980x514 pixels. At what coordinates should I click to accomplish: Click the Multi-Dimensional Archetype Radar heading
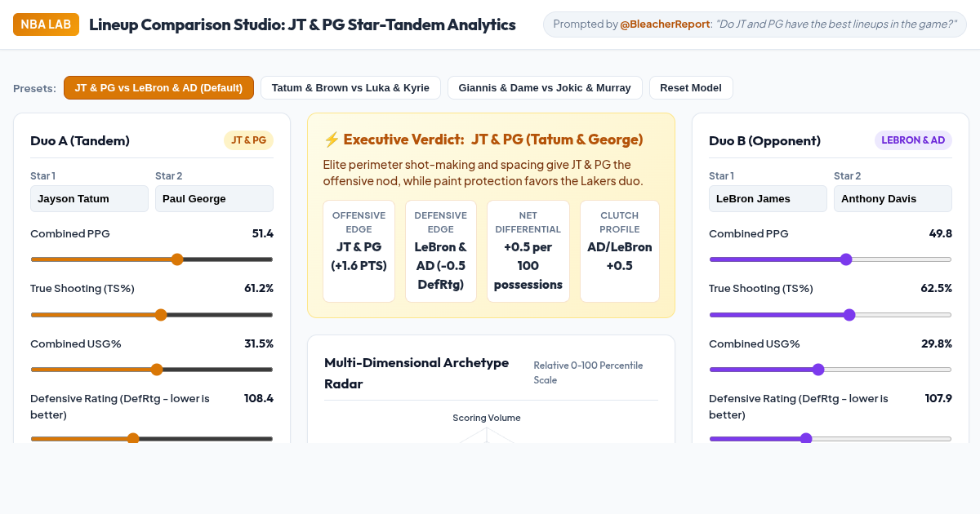416,373
